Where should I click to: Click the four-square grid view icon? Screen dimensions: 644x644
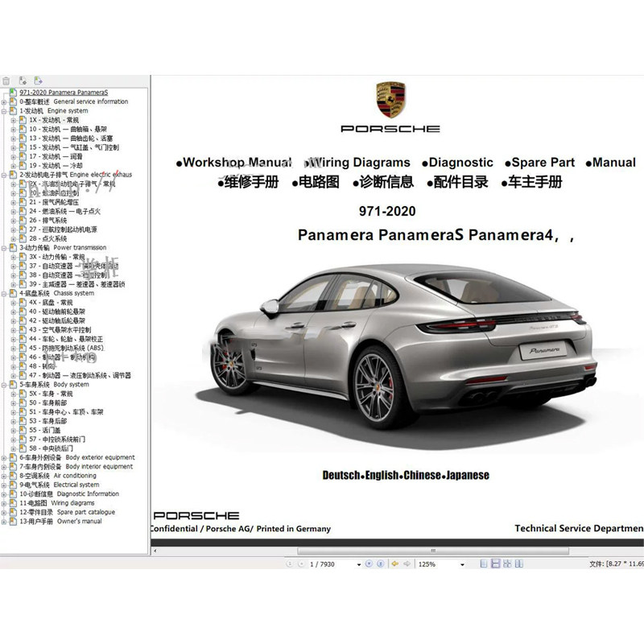click(x=507, y=564)
